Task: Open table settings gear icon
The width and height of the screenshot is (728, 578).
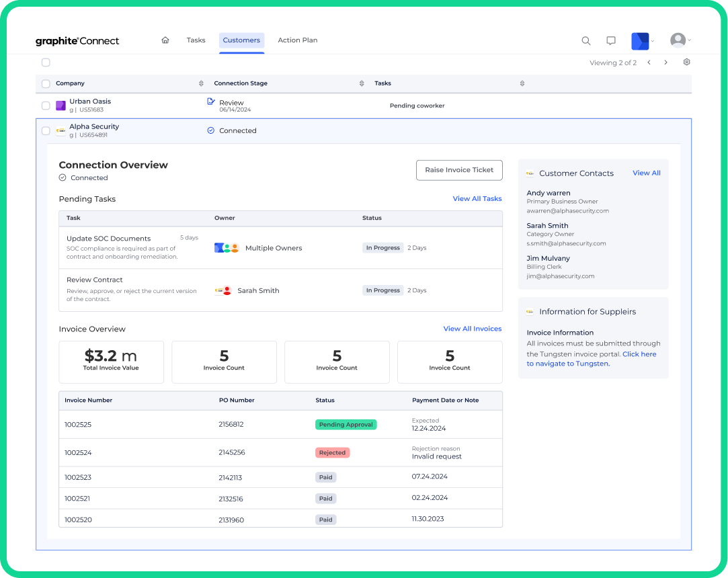Action: [686, 63]
